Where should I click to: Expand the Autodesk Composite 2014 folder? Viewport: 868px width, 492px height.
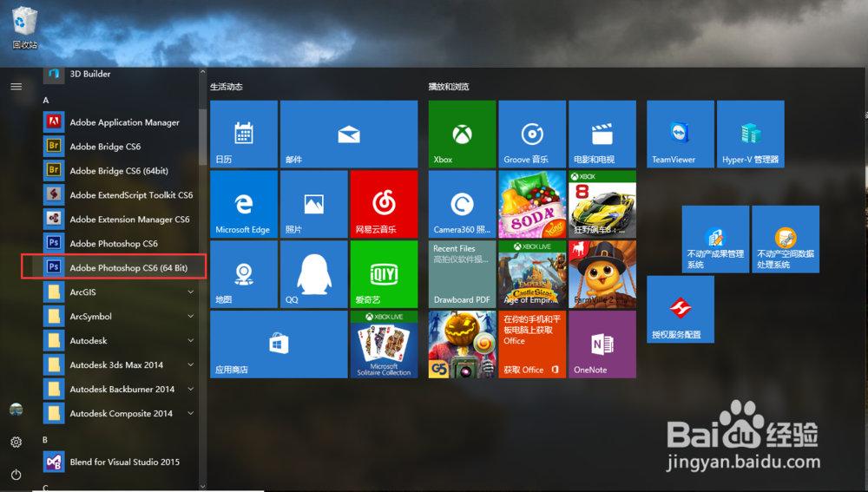[190, 413]
